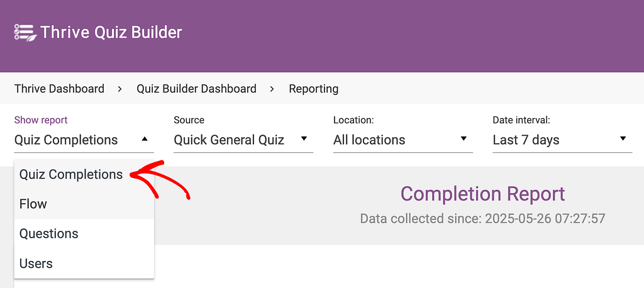Click the Reporting breadcrumb item
Image resolution: width=644 pixels, height=288 pixels.
coord(313,89)
